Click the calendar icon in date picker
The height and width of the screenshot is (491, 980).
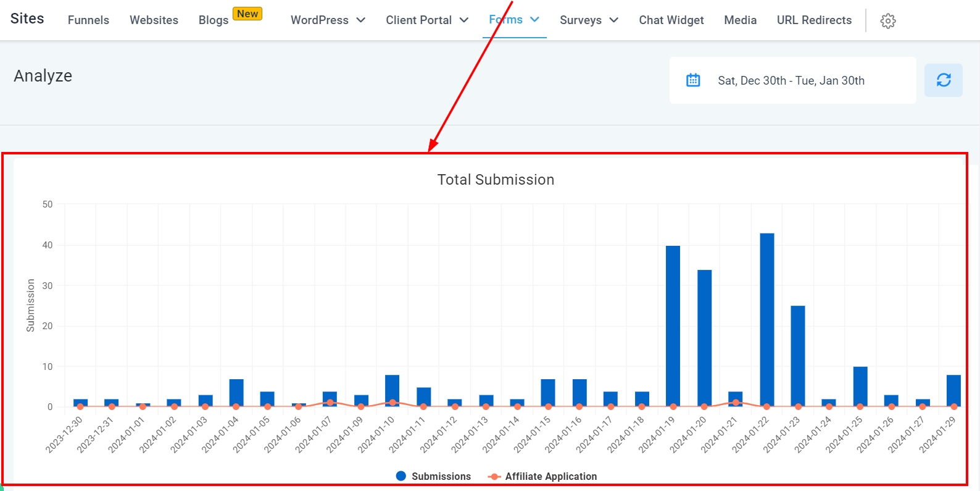pyautogui.click(x=693, y=80)
